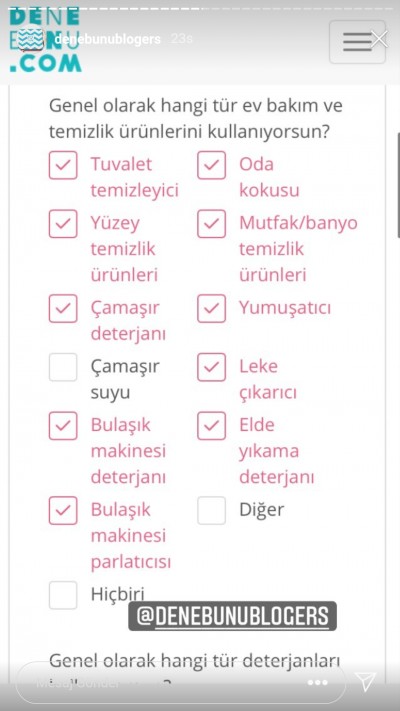Select the Hiçbiri checkbox
Screen dimensions: 400x711
click(63, 595)
